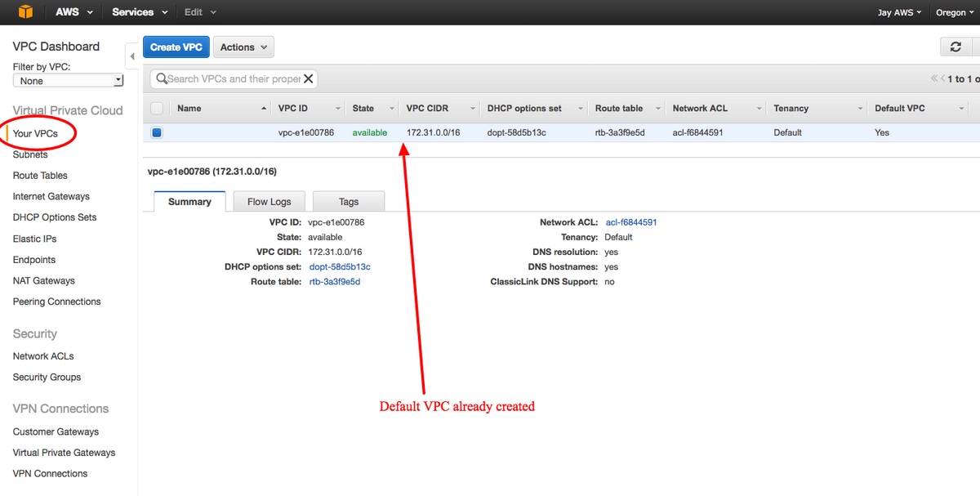The image size is (980, 496).
Task: Click the 'Yes' Default VPC cell
Action: [x=882, y=132]
